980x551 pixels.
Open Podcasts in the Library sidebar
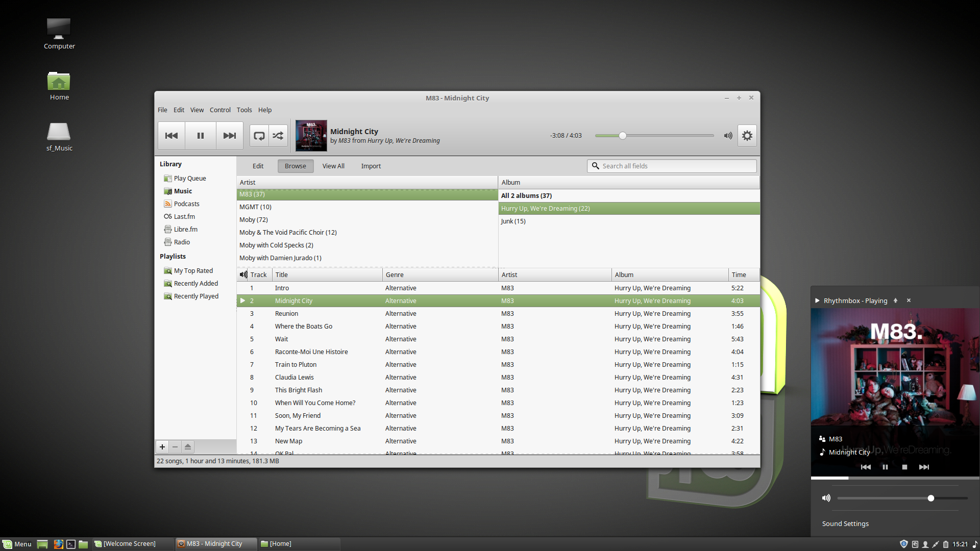[186, 204]
